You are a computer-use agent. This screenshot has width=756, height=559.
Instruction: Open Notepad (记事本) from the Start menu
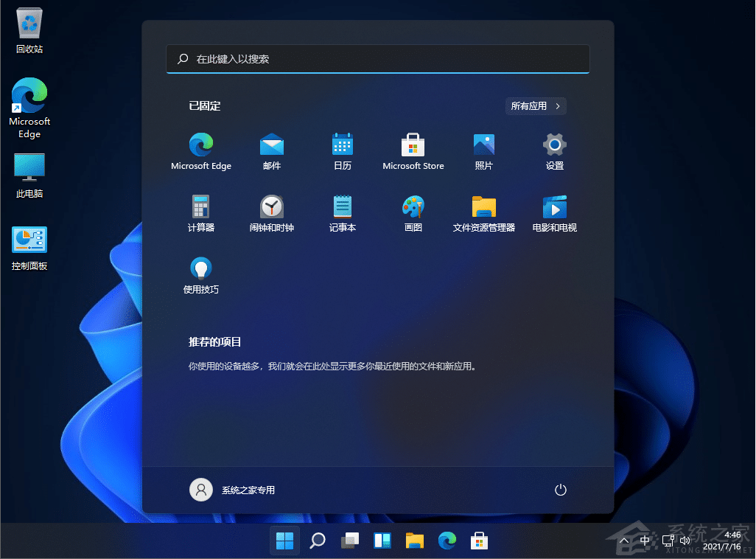point(342,214)
